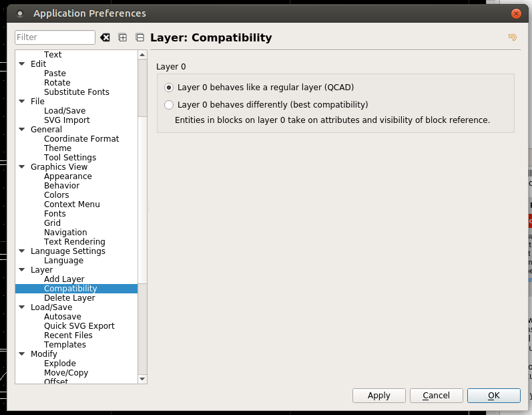Click the Apply button
532x415 pixels.
(x=378, y=396)
